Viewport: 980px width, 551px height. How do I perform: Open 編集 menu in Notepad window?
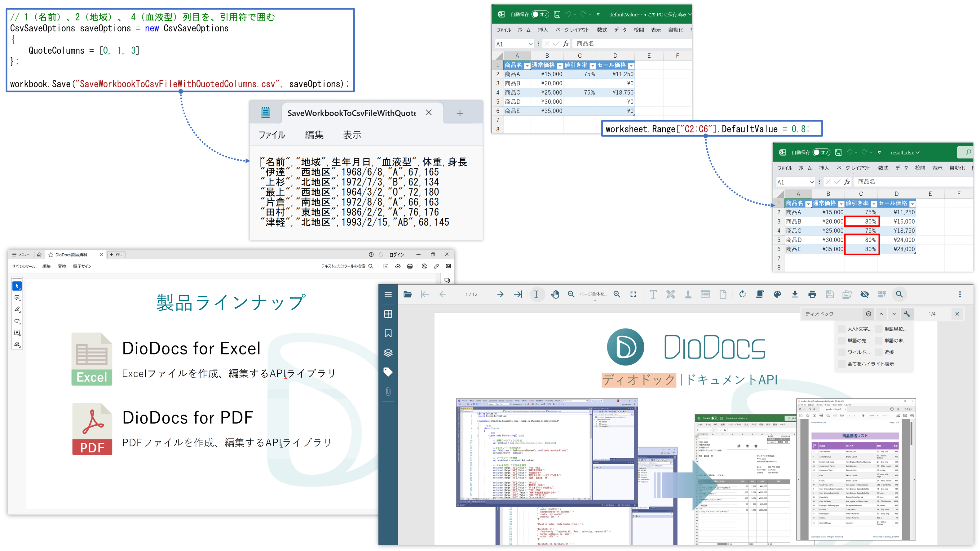(314, 135)
